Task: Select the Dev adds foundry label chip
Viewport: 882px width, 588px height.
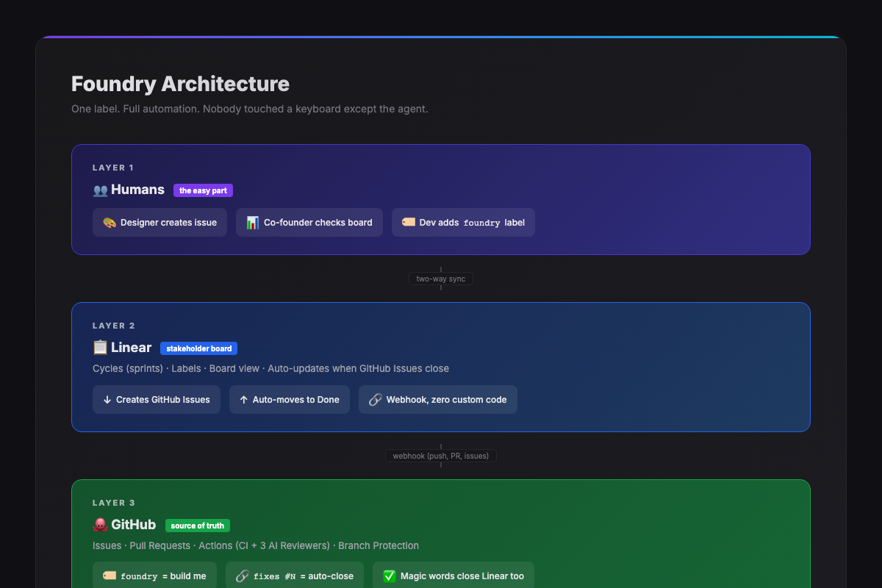Action: click(x=463, y=223)
